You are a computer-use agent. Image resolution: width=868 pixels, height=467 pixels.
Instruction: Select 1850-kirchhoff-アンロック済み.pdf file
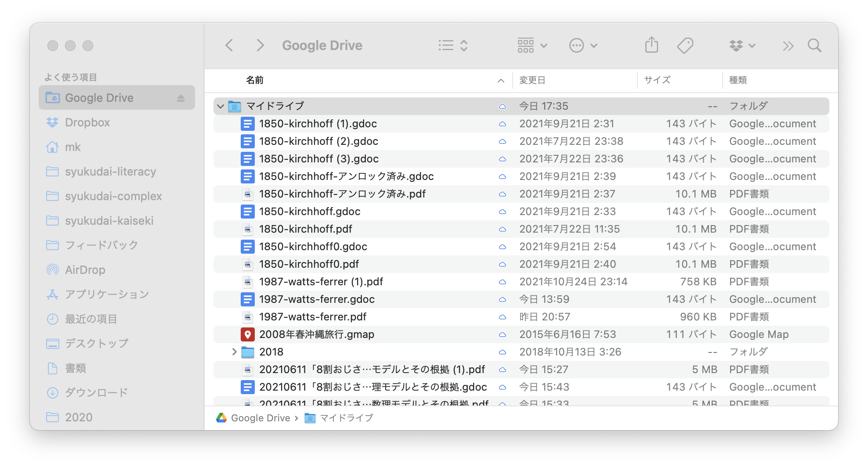point(521,194)
